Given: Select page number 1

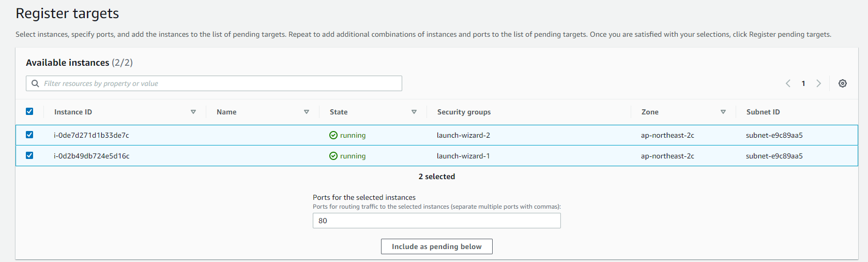Looking at the screenshot, I should pos(803,83).
